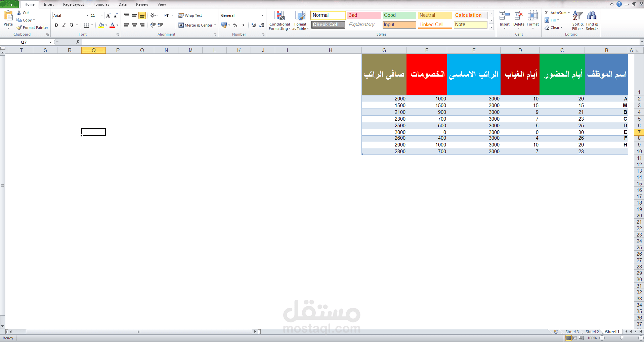This screenshot has height=342, width=644.
Task: Expand the cell Styles gallery
Action: tap(491, 27)
